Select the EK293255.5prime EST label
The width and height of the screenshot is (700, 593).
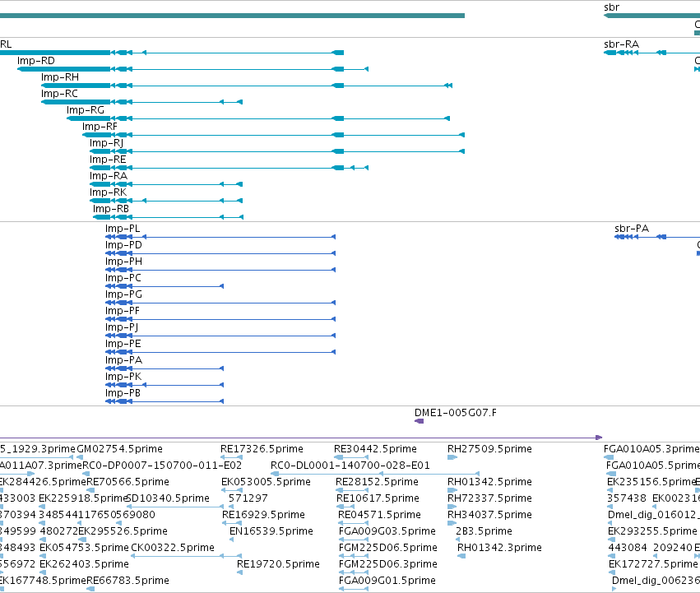pyautogui.click(x=652, y=531)
